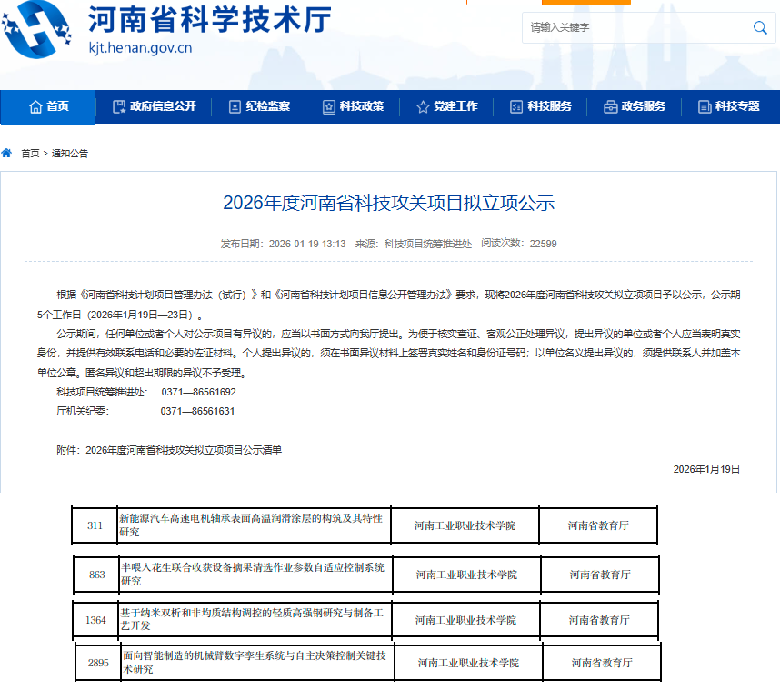The height and width of the screenshot is (700, 780).
Task: Click project title in row 2895
Action: point(254,663)
